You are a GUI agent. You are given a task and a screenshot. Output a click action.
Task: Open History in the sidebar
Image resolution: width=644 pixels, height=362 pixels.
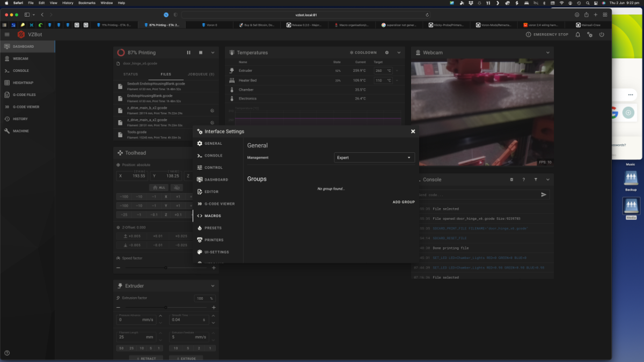tap(27, 119)
